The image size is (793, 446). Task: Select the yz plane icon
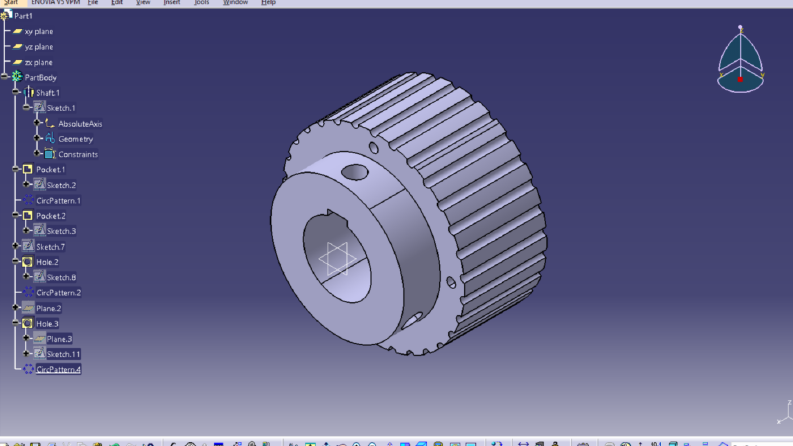click(x=18, y=47)
